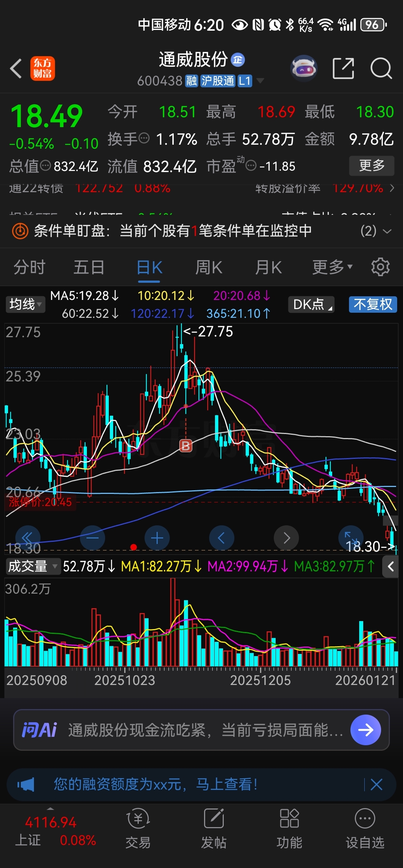Open the search magnifier icon
This screenshot has width=403, height=868.
pyautogui.click(x=381, y=68)
